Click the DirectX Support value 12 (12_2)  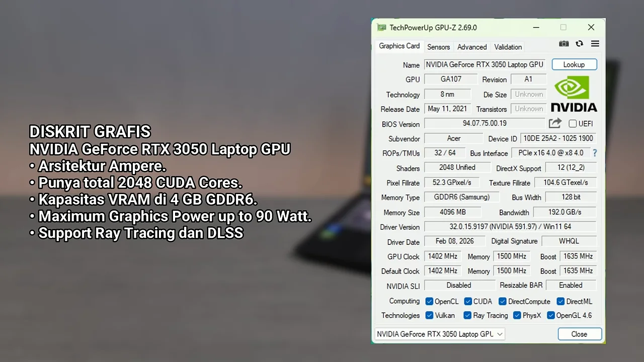point(570,167)
